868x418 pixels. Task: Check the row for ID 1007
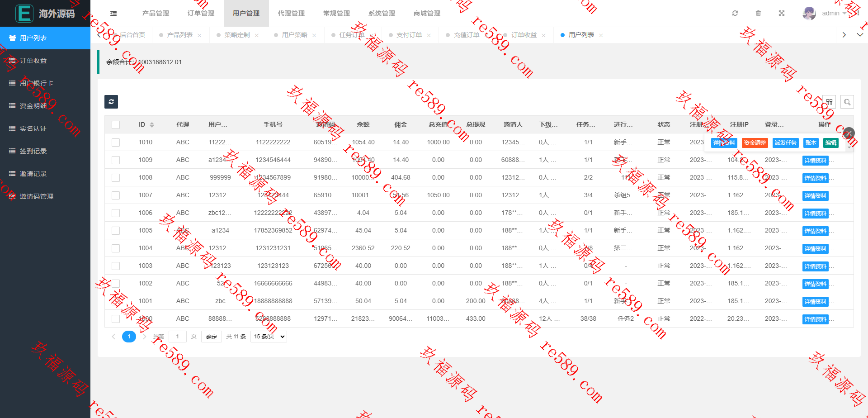116,195
